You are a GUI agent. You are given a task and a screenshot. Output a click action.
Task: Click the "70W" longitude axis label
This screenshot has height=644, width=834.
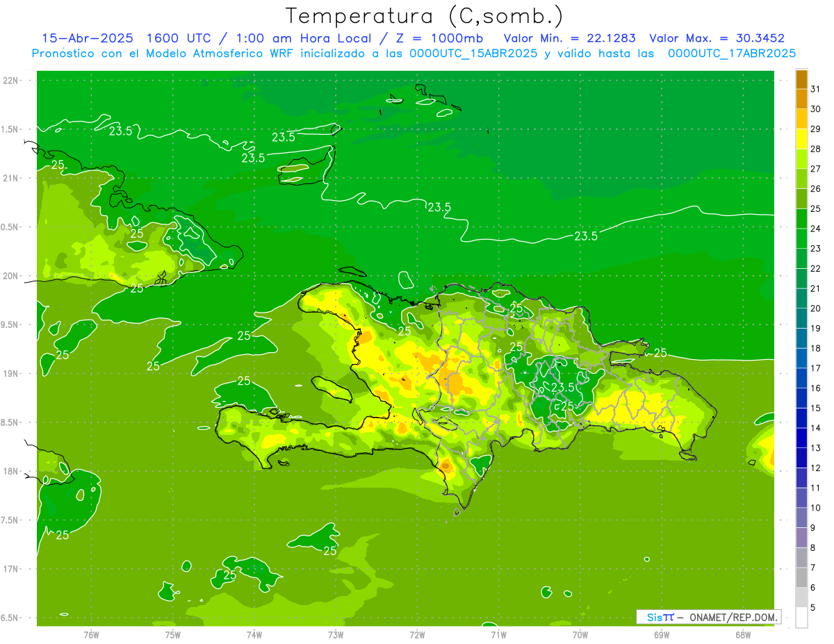580,635
